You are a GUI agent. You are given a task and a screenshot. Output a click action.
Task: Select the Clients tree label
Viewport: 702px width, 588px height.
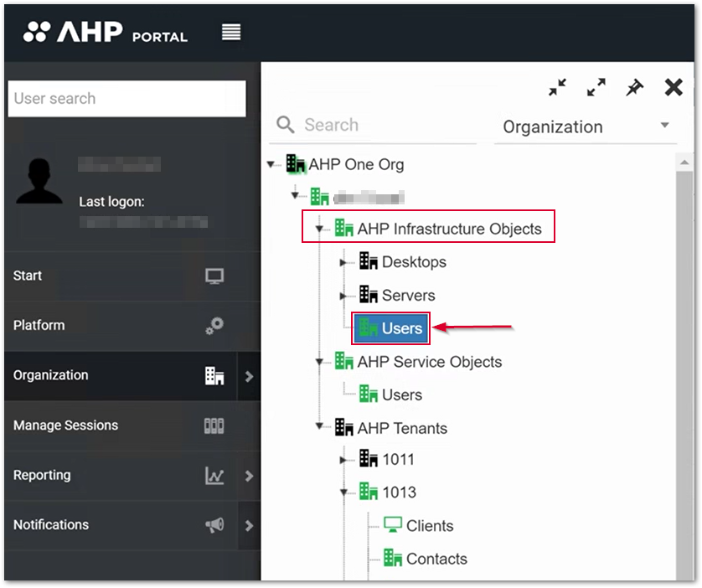click(x=430, y=525)
